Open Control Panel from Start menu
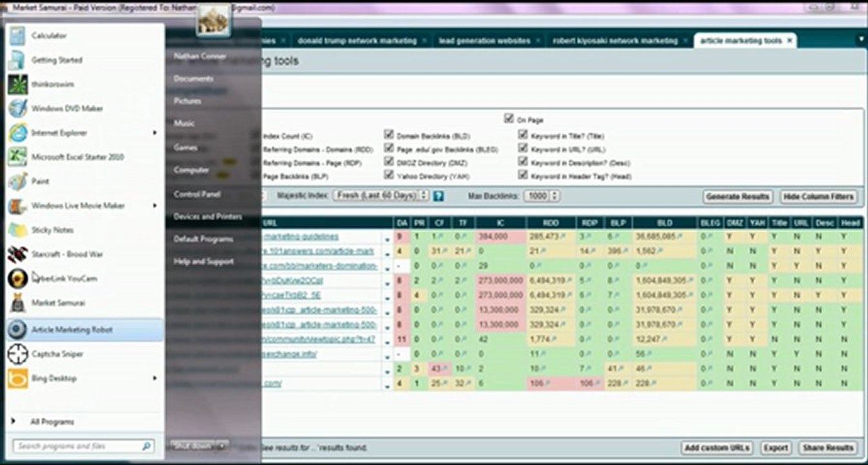This screenshot has height=465, width=868. (x=196, y=194)
